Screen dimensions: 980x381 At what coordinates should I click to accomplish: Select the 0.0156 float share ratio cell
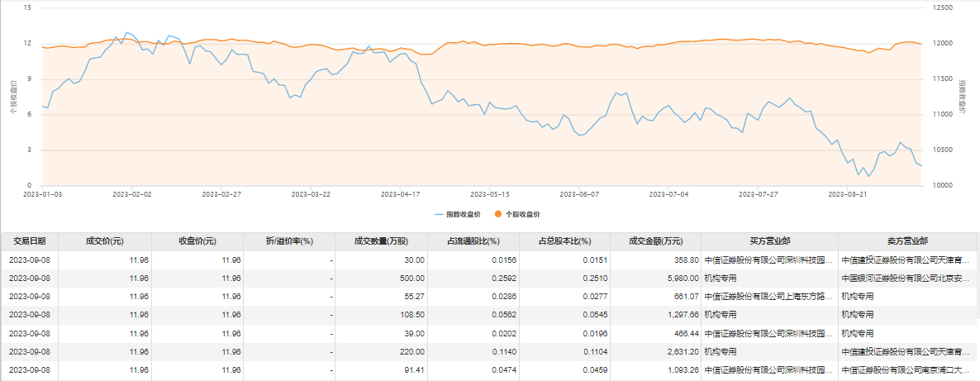473,260
